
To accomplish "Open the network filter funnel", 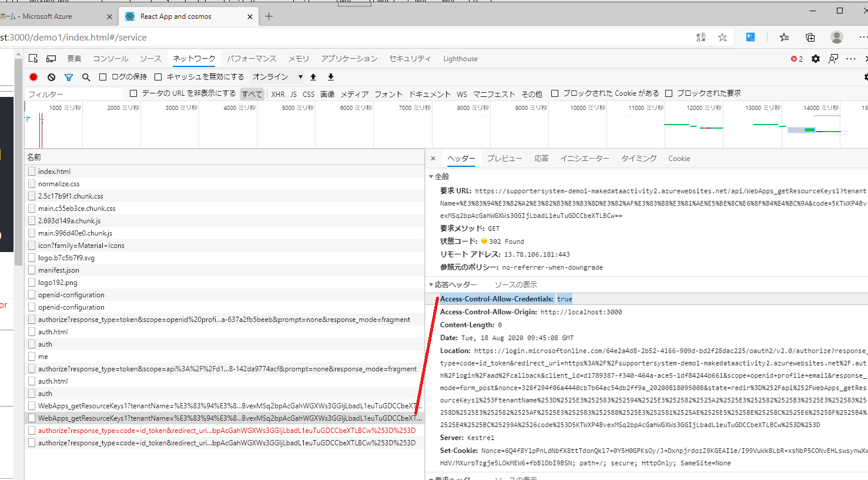I will point(69,76).
